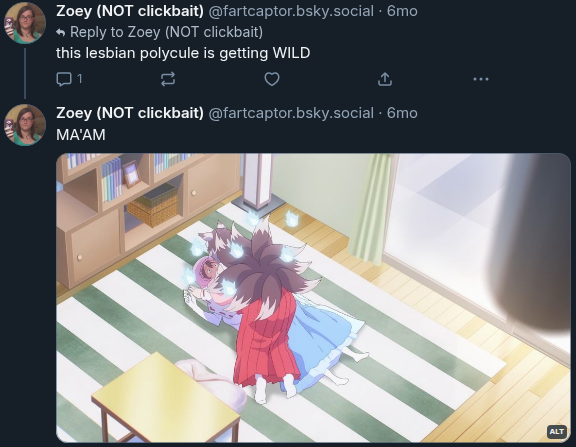This screenshot has height=447, width=576.
Task: Share the polycule post
Action: 385,79
